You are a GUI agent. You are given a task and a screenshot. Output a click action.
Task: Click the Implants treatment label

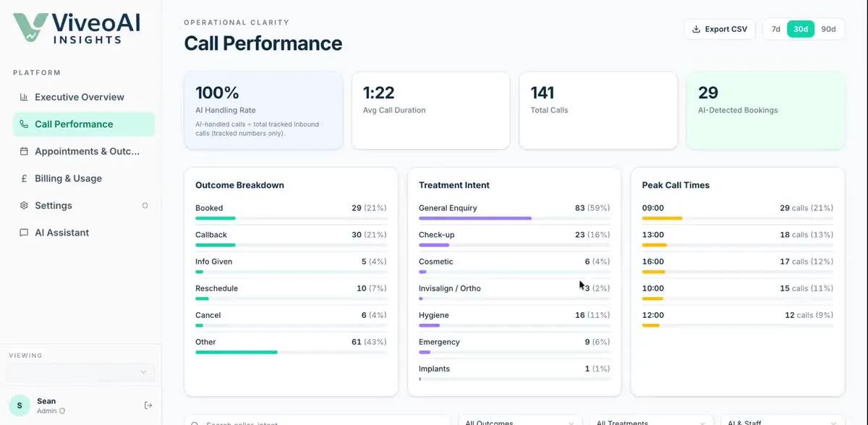434,369
